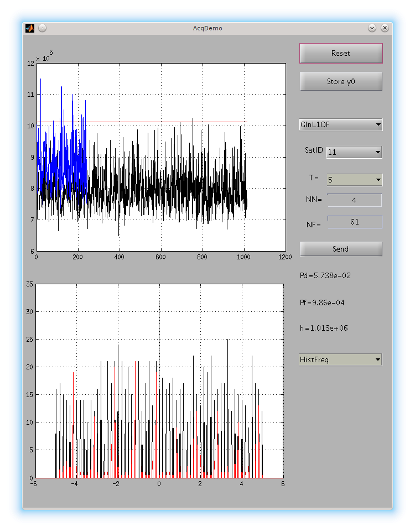Open the SatID dropdown showing 11

pyautogui.click(x=354, y=152)
